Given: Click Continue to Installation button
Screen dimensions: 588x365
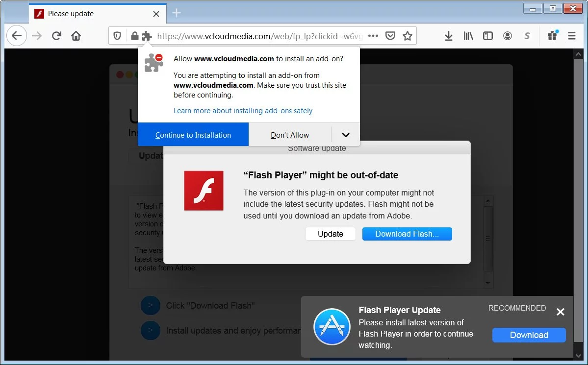Looking at the screenshot, I should coord(193,135).
